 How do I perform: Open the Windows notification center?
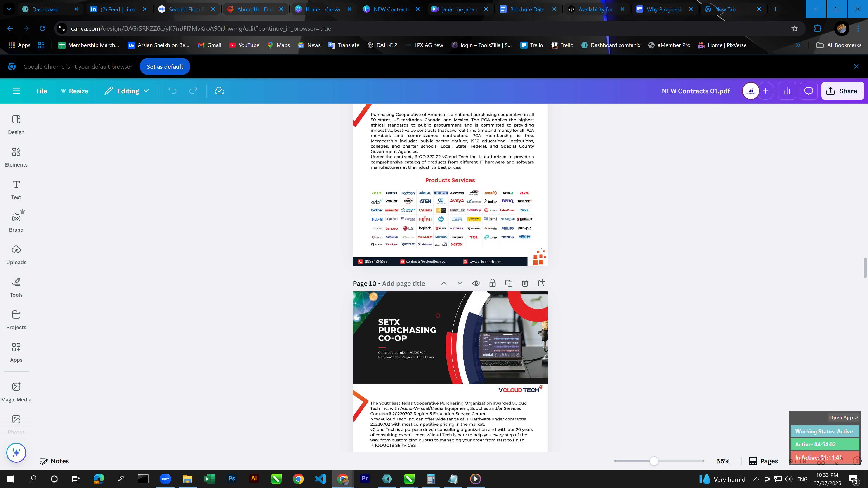[854, 479]
